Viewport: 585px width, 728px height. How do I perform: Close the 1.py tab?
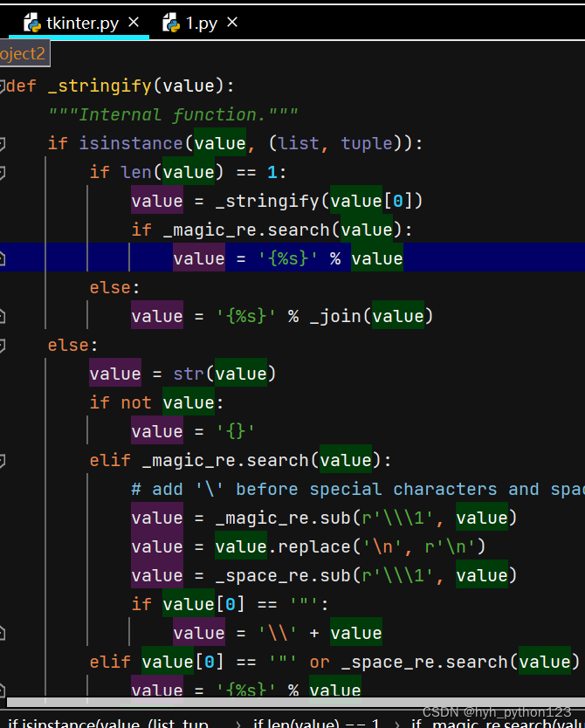point(232,22)
